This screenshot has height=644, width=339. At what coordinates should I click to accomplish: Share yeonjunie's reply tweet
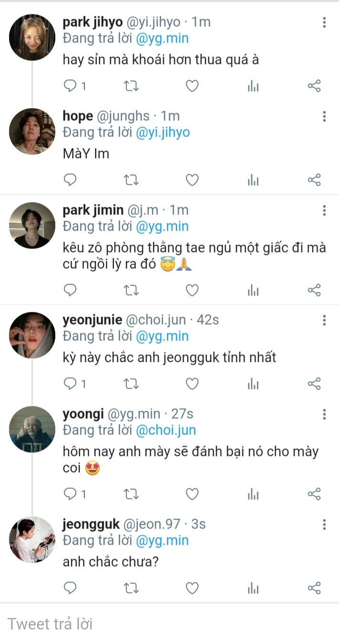(x=314, y=383)
